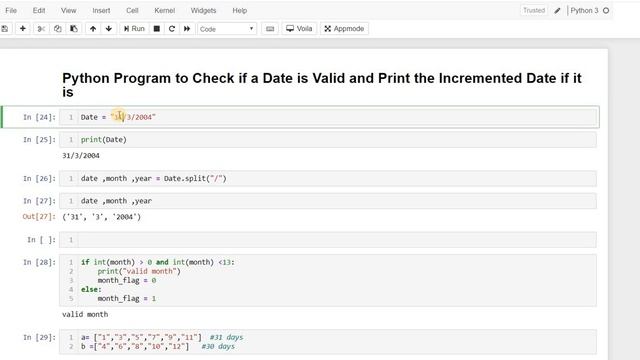The width and height of the screenshot is (640, 360).
Task: Open the View menu
Action: (x=69, y=11)
